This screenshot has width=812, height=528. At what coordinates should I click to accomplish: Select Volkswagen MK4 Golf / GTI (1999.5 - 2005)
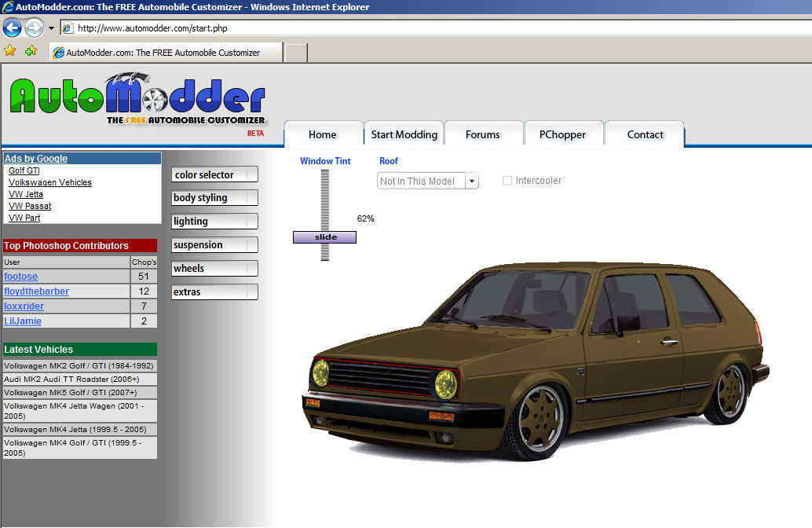(80, 448)
